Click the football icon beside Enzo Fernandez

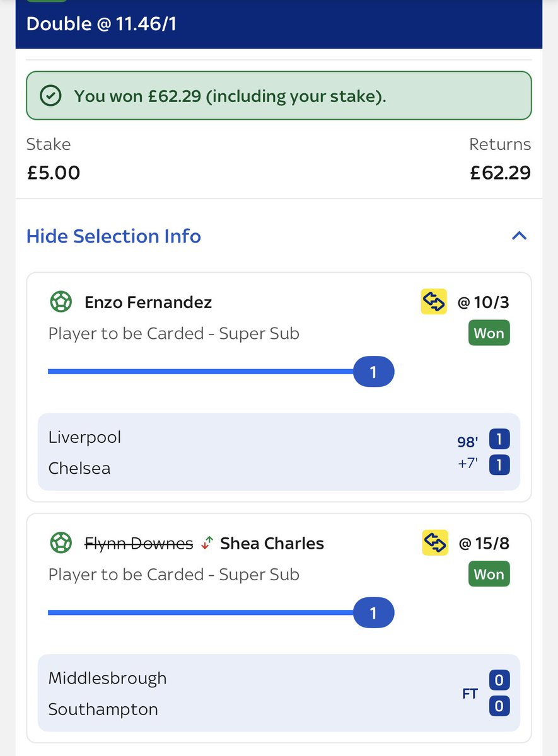tap(61, 302)
